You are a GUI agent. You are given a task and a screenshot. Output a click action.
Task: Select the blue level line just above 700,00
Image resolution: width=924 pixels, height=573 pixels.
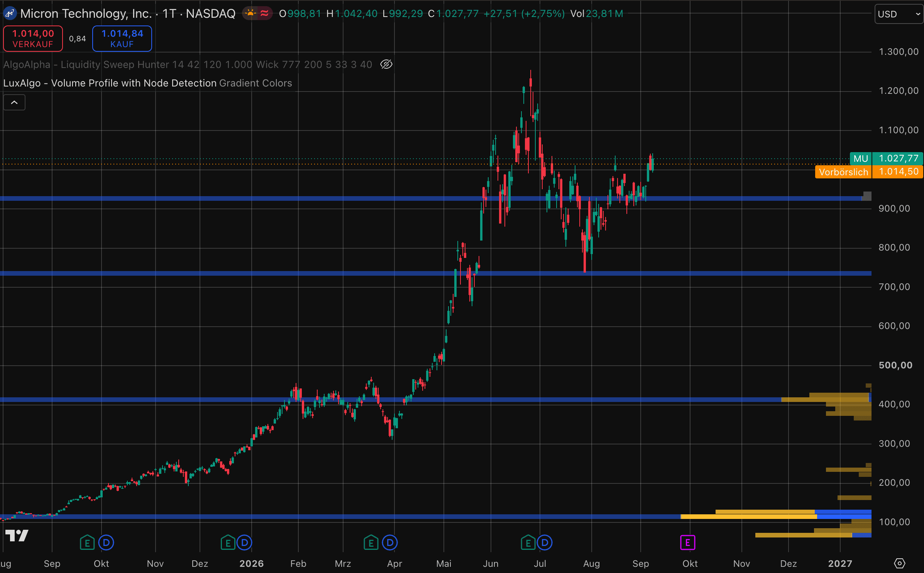(435, 273)
